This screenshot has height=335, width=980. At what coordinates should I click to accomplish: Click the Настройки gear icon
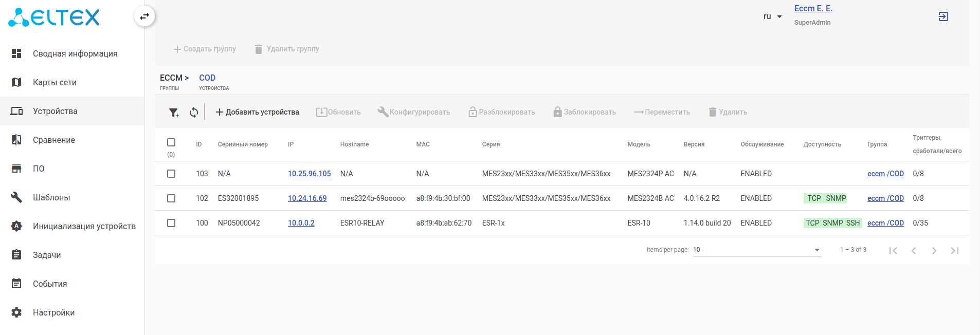tap(16, 312)
